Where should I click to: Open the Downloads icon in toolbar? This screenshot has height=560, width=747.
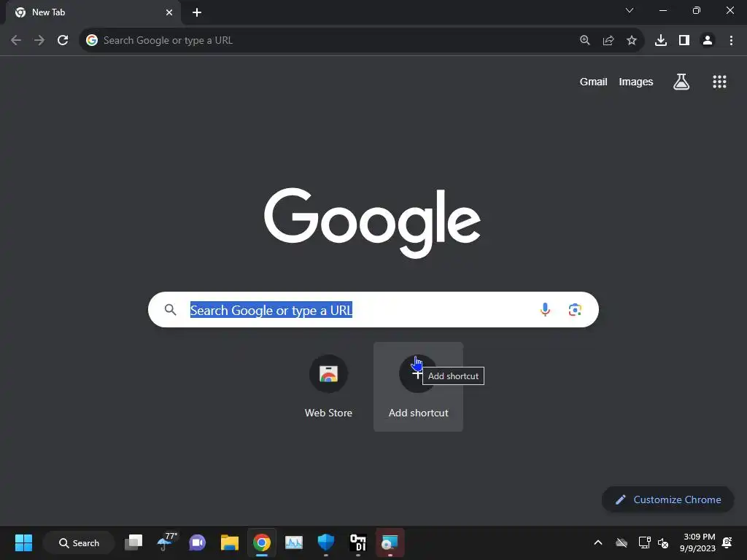661,41
